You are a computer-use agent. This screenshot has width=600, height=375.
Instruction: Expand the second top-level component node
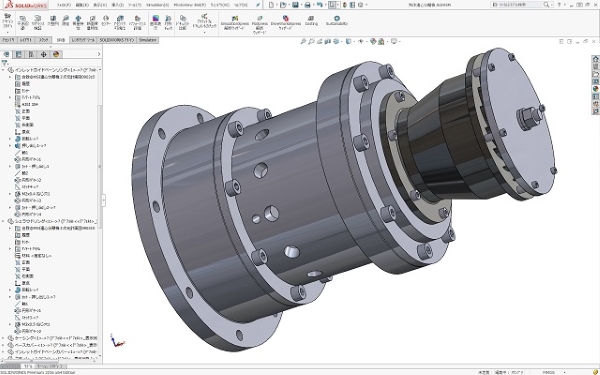coord(3,221)
